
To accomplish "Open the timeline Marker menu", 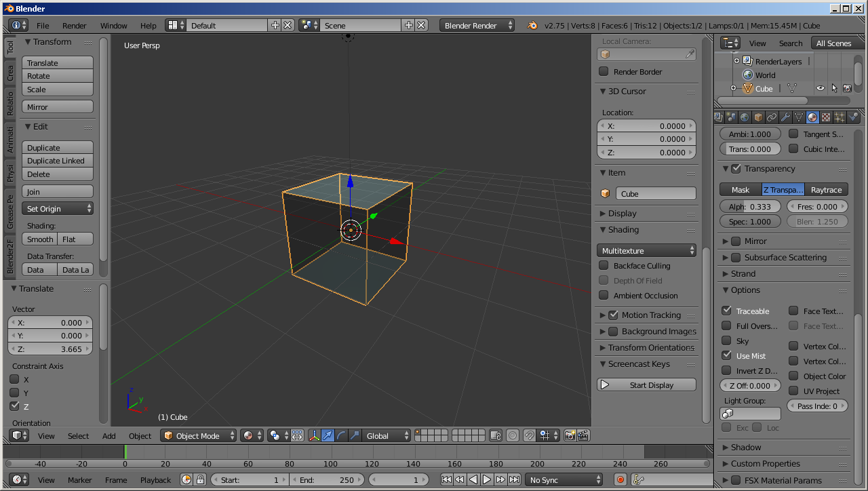I will click(79, 479).
